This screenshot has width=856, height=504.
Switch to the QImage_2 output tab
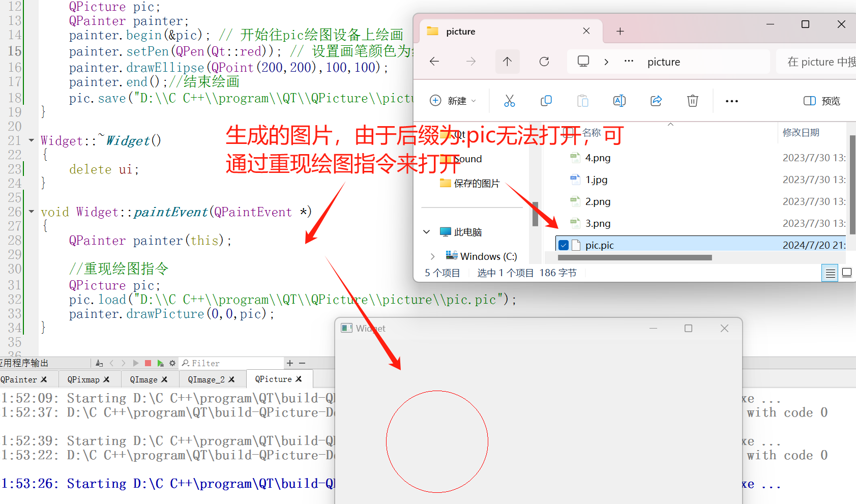tap(206, 379)
